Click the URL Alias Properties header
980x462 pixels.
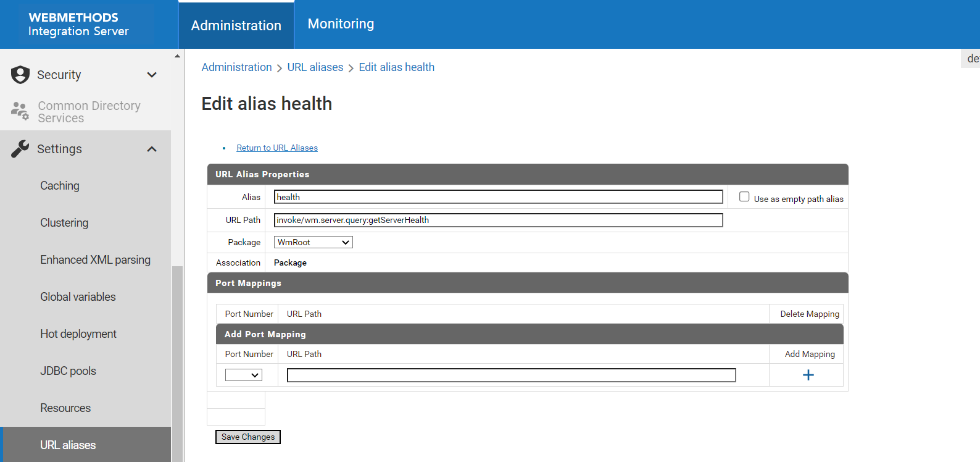[x=528, y=174]
